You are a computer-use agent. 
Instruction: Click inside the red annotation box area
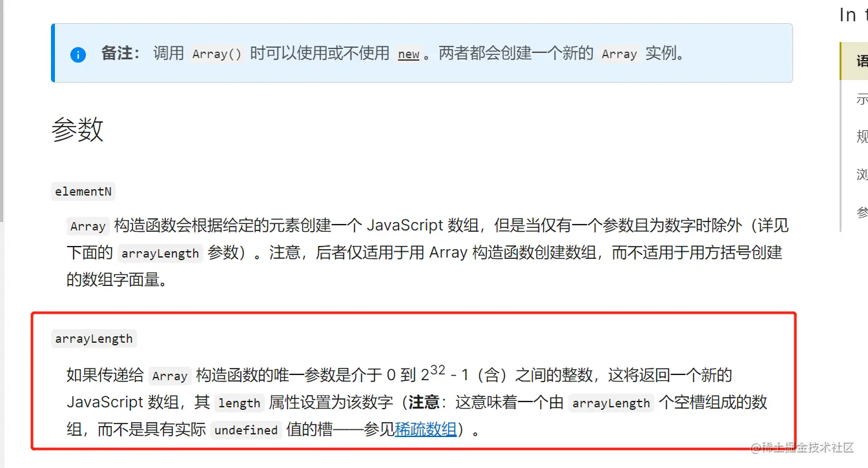click(420, 381)
